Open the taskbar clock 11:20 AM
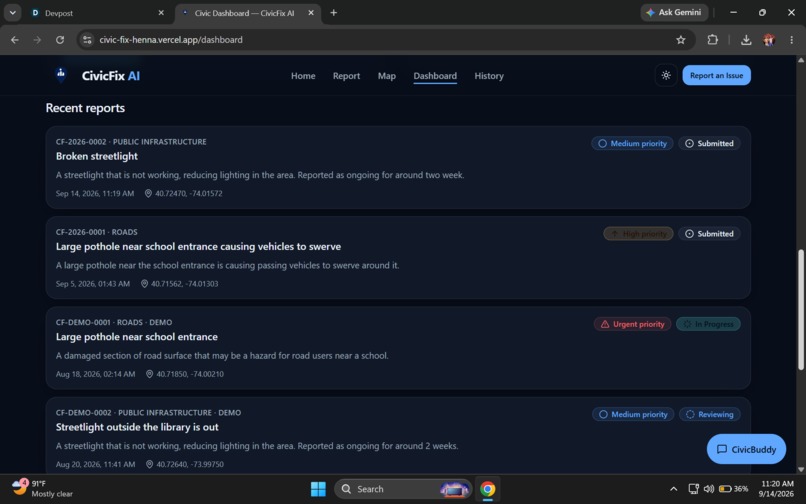The height and width of the screenshot is (504, 806). pyautogui.click(x=776, y=489)
